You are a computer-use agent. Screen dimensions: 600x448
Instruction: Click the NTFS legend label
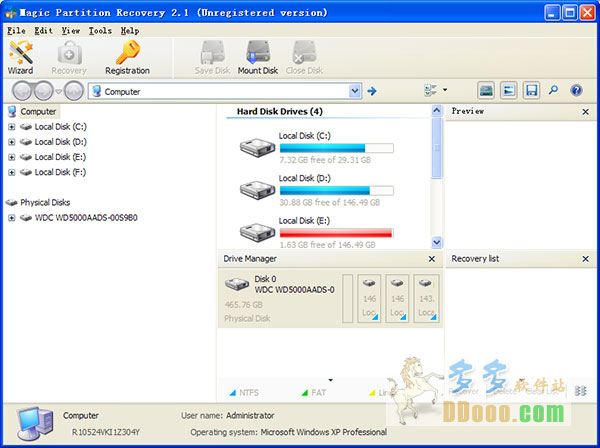coord(249,393)
